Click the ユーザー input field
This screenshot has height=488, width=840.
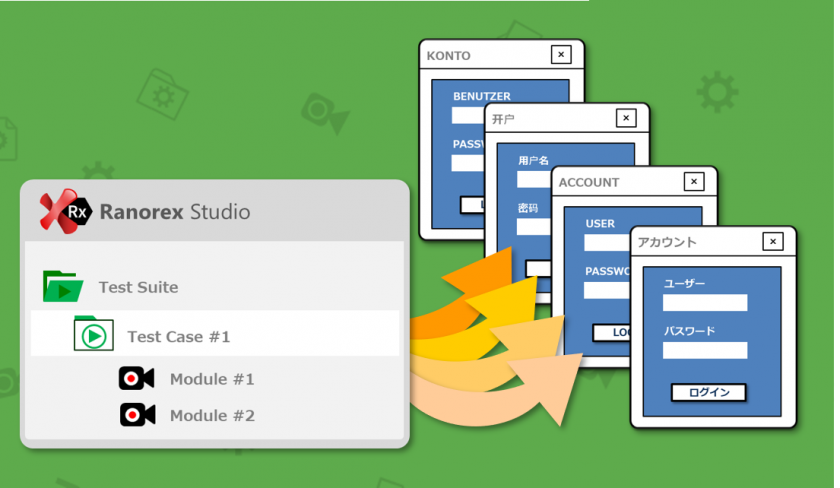click(705, 303)
